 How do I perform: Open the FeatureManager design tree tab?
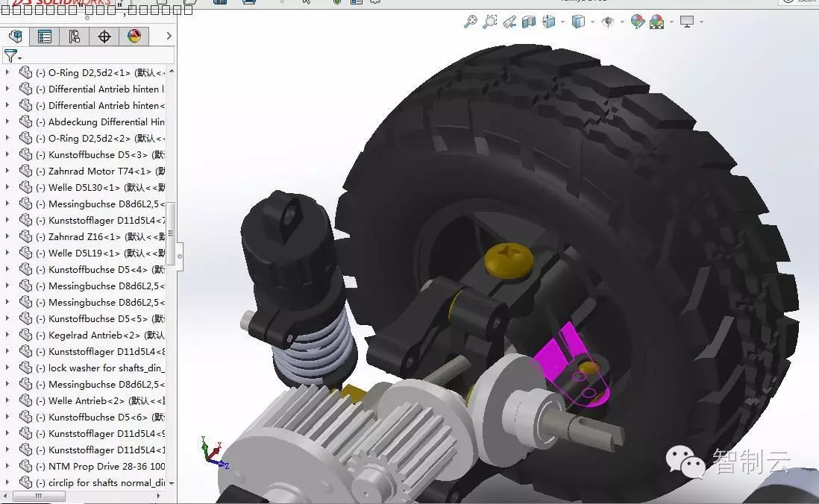coord(15,36)
